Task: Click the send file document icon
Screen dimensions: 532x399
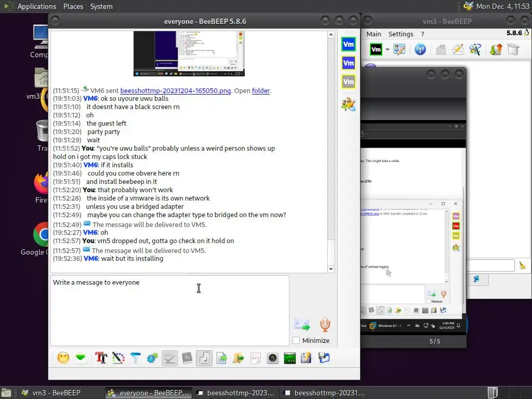Action: [x=221, y=358]
